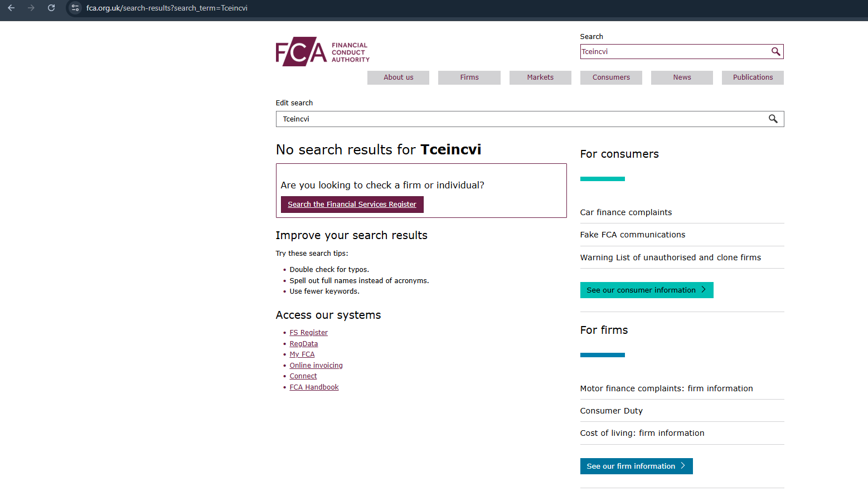The height and width of the screenshot is (491, 868).
Task: Click 'Double check for typos.' tip
Action: click(329, 270)
